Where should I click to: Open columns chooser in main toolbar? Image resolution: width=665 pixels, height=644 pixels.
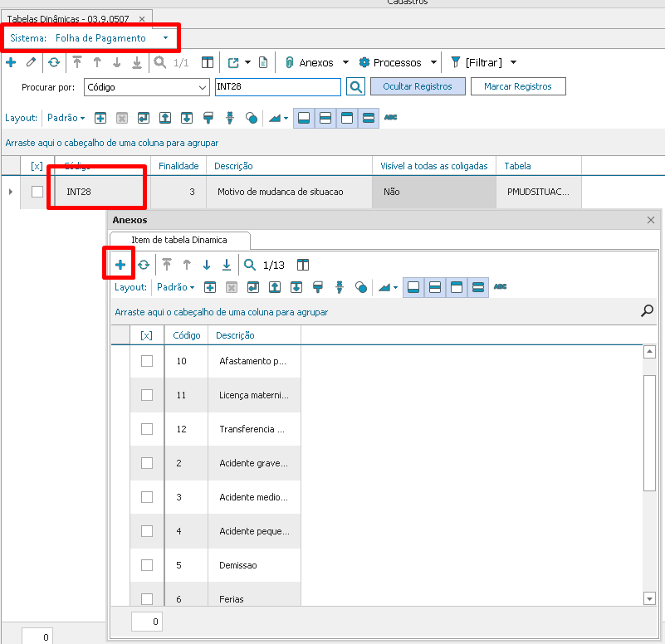(208, 63)
